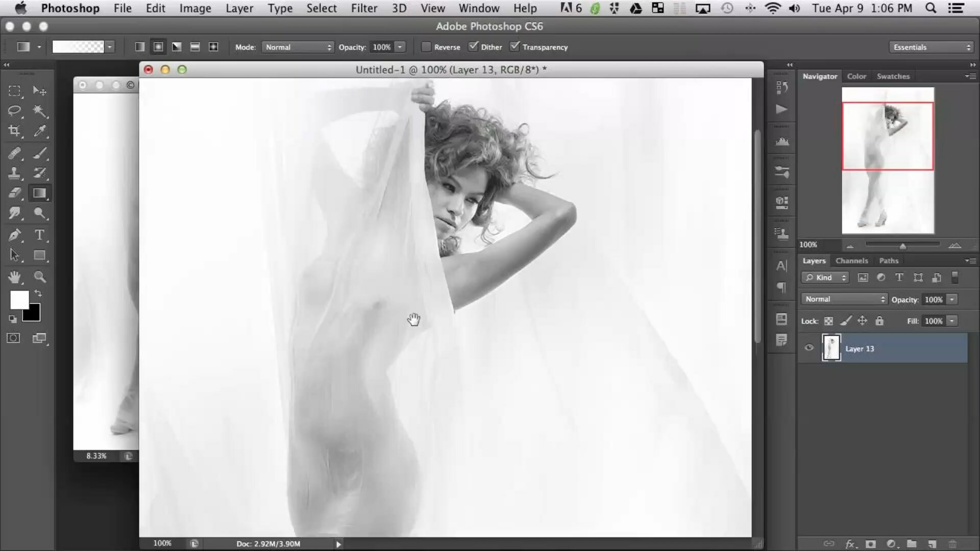Select the Eraser tool

coord(14,193)
